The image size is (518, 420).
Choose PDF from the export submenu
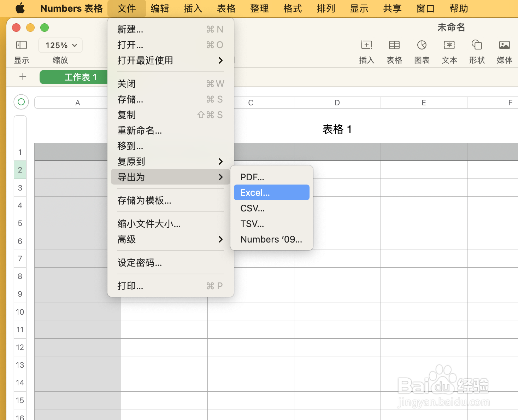252,177
